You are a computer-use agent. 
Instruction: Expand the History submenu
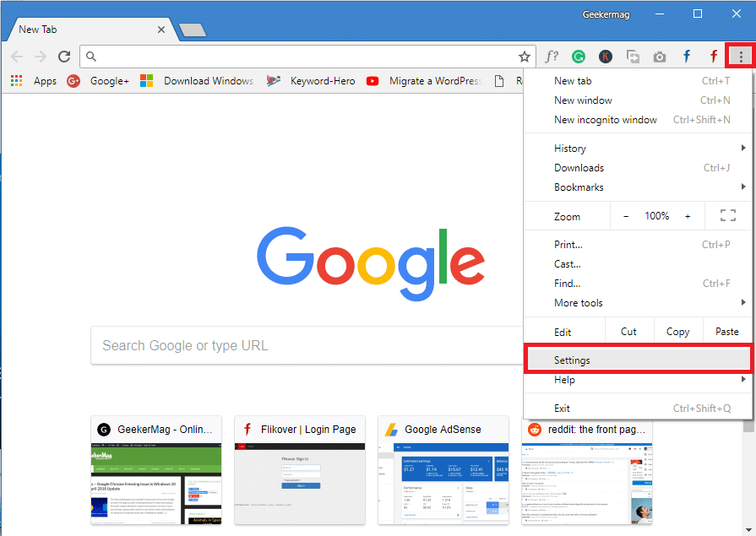click(x=638, y=149)
